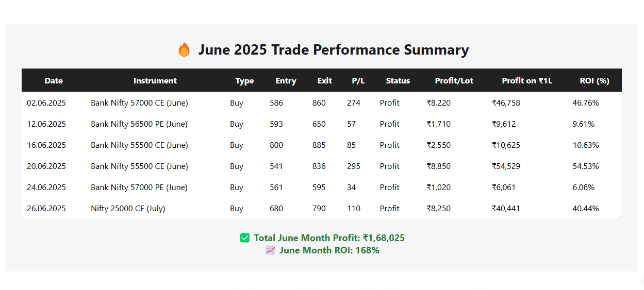Select the ROI (%) column header
This screenshot has height=290, width=644.
(595, 81)
